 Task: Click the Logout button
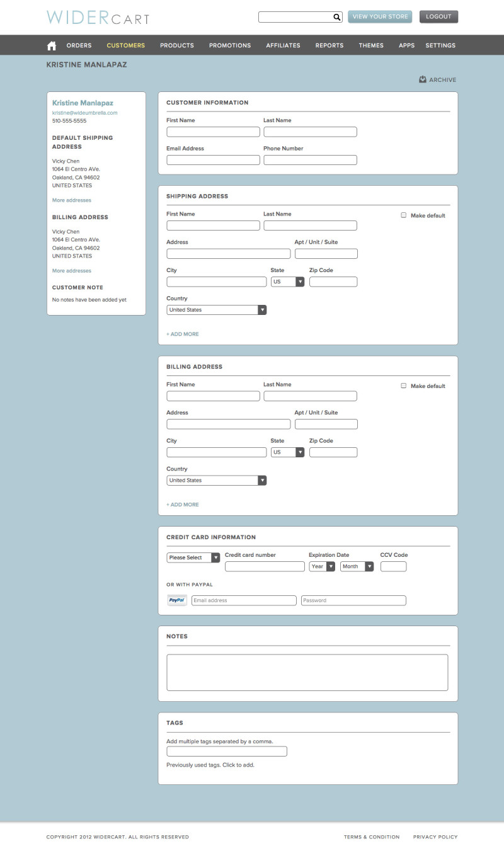coord(438,17)
